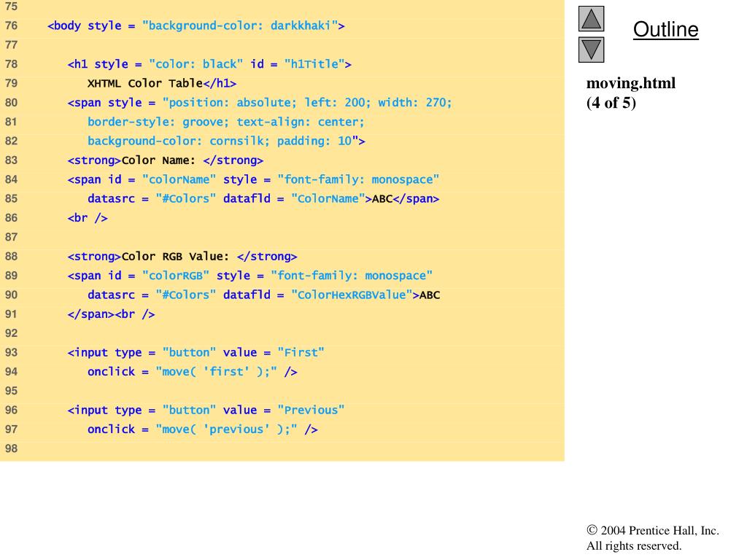Image resolution: width=747 pixels, height=560 pixels.
Task: Click 'All rights reserved.' text
Action: click(x=634, y=545)
